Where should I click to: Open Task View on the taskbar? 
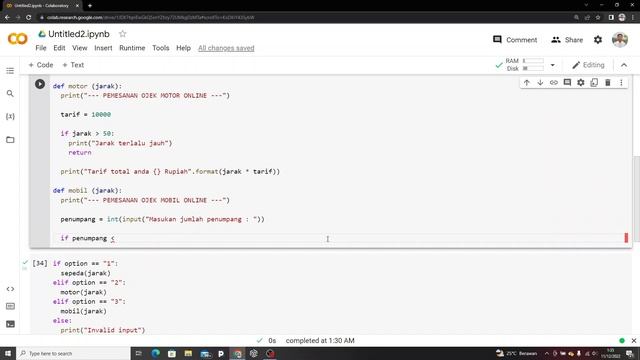pos(138,353)
